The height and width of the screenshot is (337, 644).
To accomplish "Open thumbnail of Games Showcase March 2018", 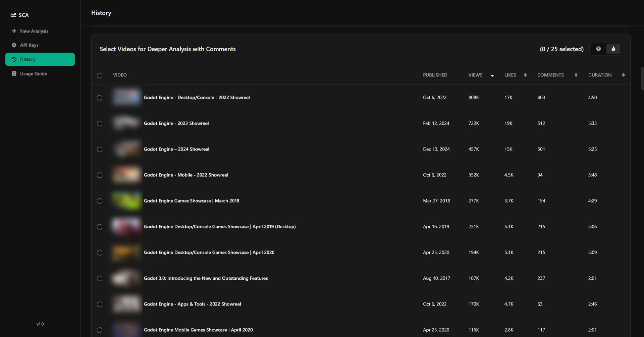I will click(x=126, y=201).
